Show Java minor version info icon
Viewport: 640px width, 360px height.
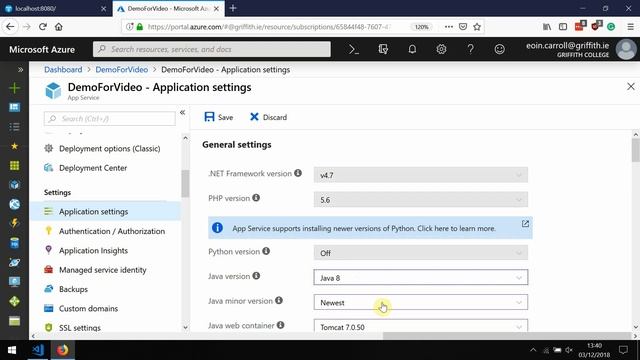pos(279,300)
